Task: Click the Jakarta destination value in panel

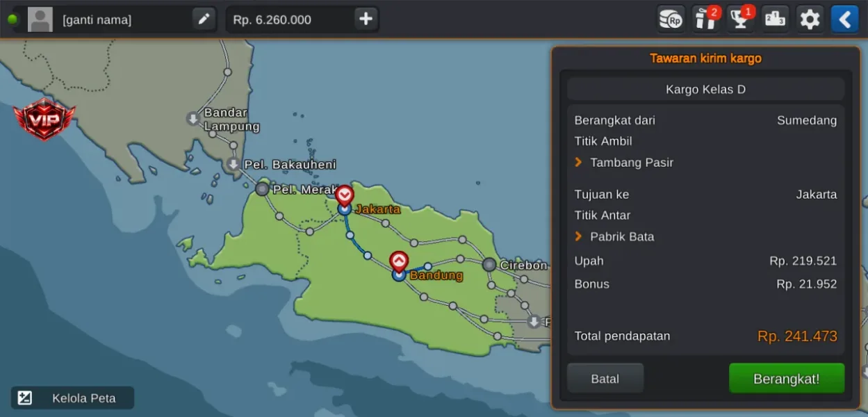Action: 817,195
